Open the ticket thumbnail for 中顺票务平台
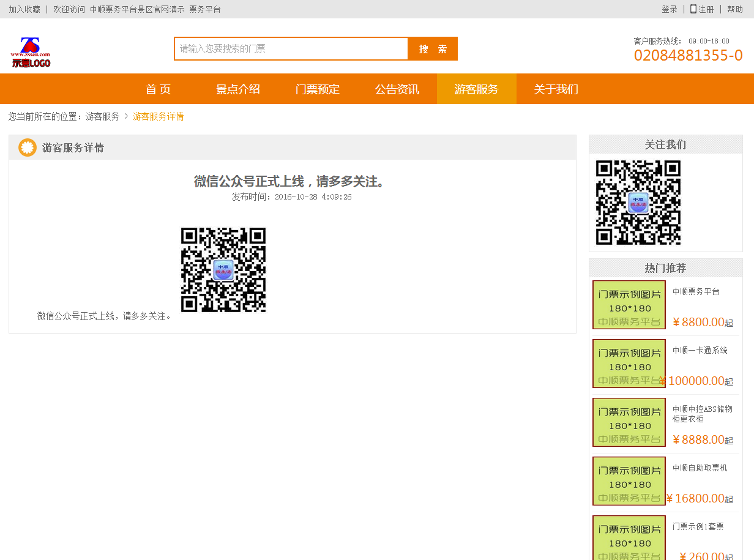Viewport: 754px width, 560px height. point(629,305)
